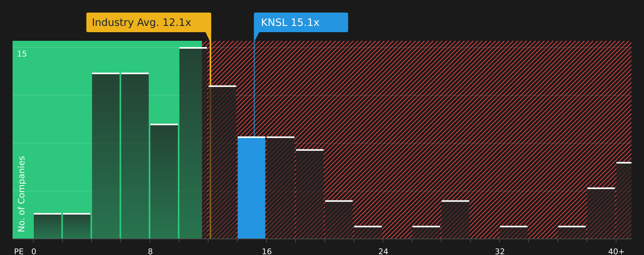Click the x-axis label 16
The height and width of the screenshot is (255, 644).
[x=267, y=251]
